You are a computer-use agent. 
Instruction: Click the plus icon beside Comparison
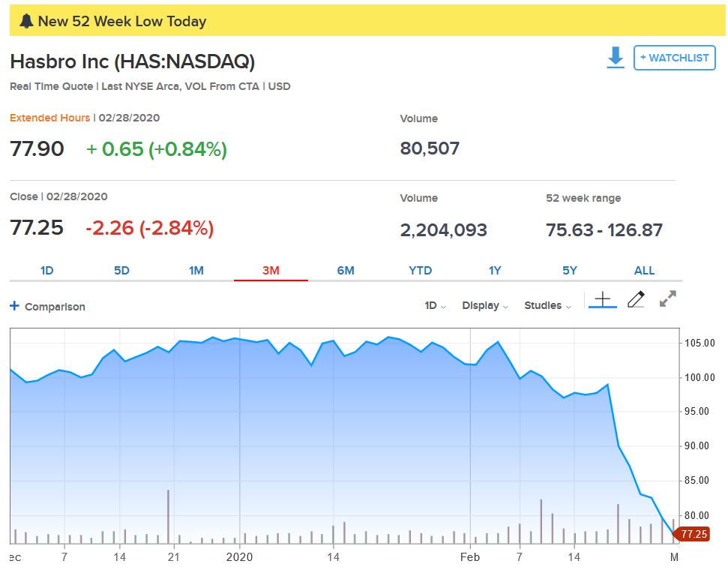point(14,306)
